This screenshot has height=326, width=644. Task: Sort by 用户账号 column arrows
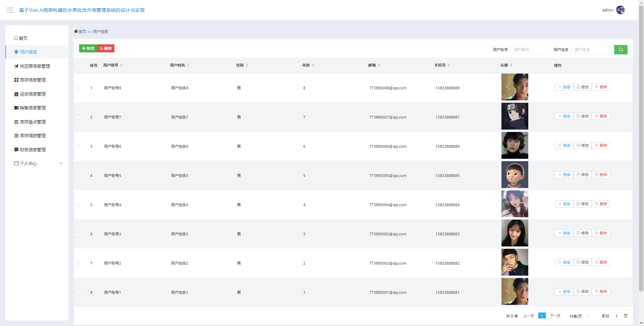click(x=121, y=65)
